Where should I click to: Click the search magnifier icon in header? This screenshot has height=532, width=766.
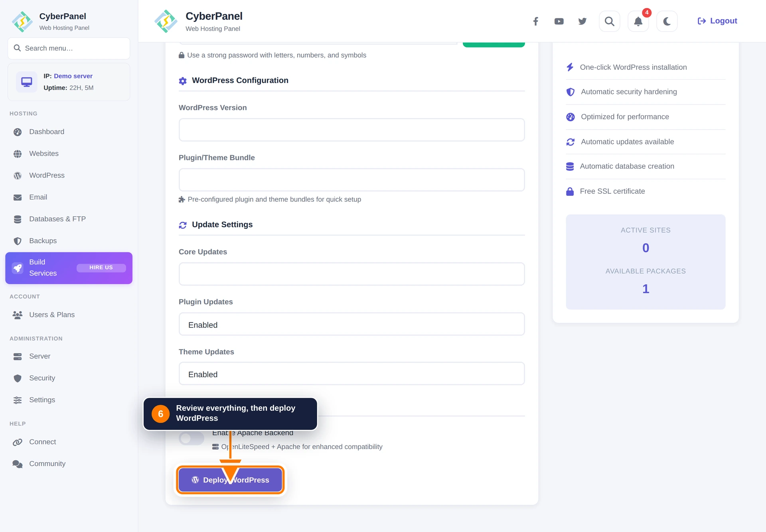click(609, 21)
